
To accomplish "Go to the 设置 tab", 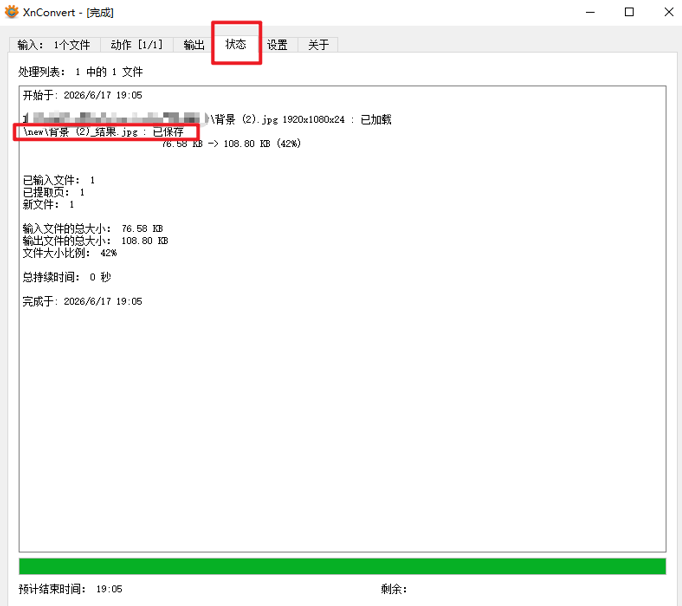I will pyautogui.click(x=277, y=45).
